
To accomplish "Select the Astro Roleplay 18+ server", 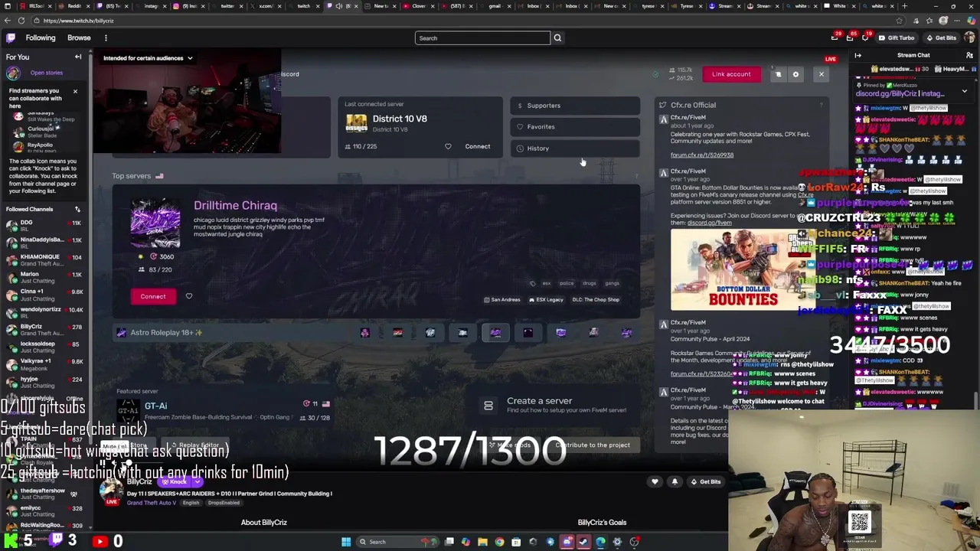I will click(x=165, y=332).
